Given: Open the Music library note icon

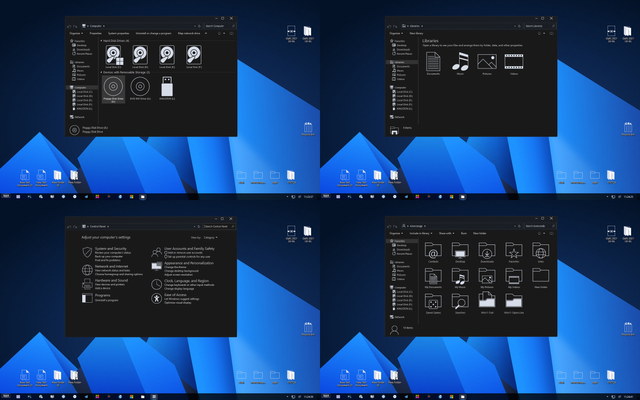Looking at the screenshot, I should click(x=461, y=63).
